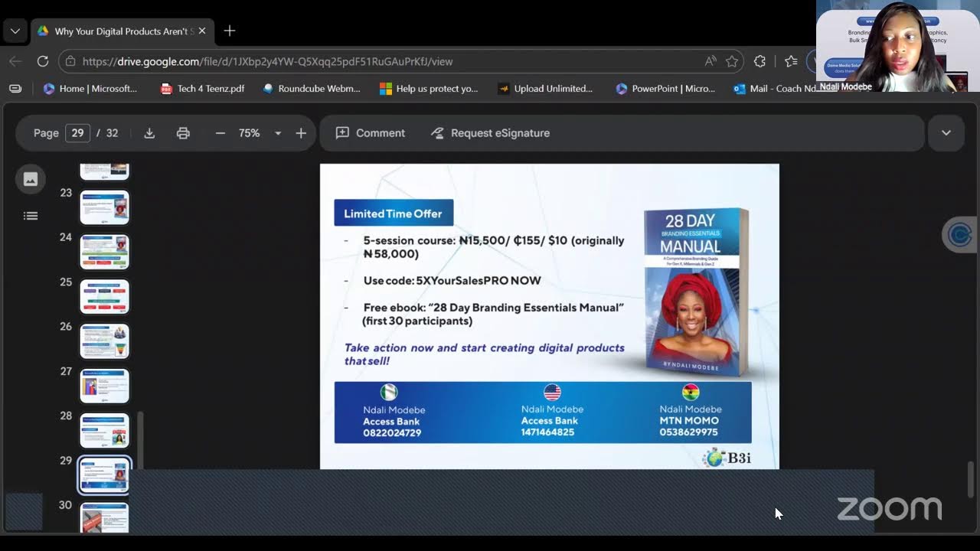
Task: Open a new browser tab
Action: 230,31
